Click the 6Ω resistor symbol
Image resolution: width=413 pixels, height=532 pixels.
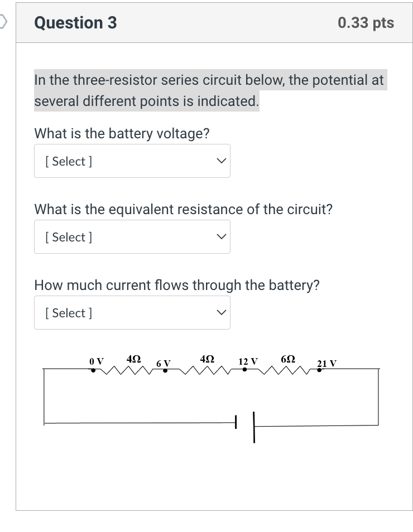click(285, 369)
